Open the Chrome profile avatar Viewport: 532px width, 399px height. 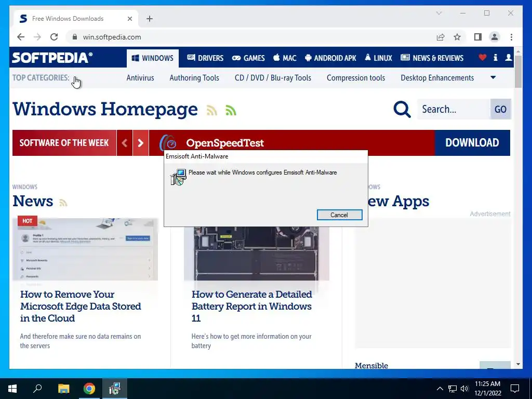(x=495, y=37)
